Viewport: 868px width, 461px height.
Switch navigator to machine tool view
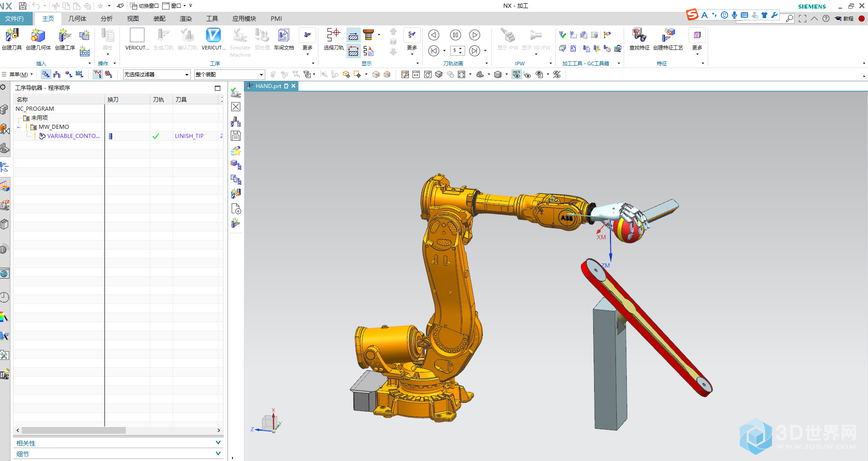coord(57,74)
